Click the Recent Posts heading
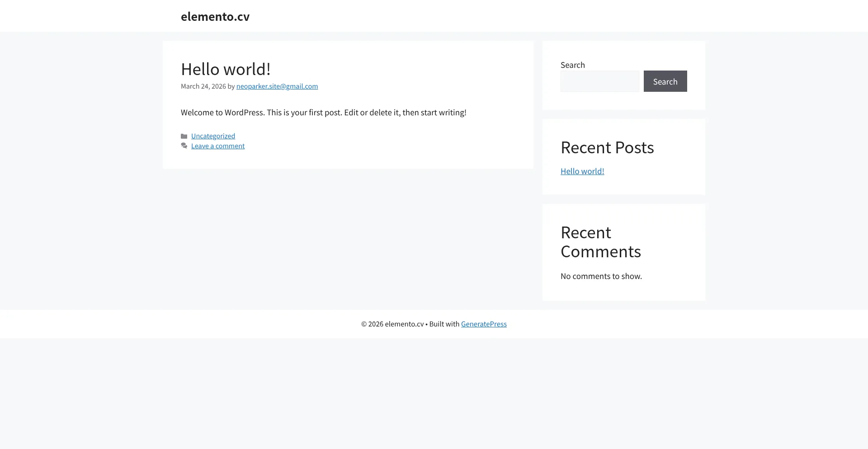The width and height of the screenshot is (868, 449). click(607, 148)
